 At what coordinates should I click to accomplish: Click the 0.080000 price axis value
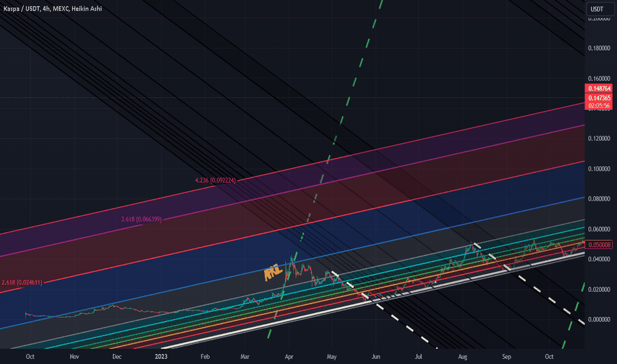[599, 199]
